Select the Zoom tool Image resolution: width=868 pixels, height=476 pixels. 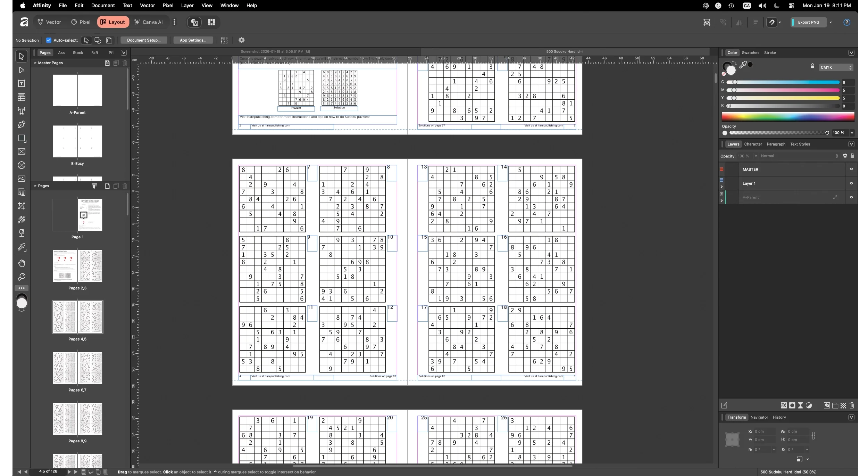tap(21, 277)
